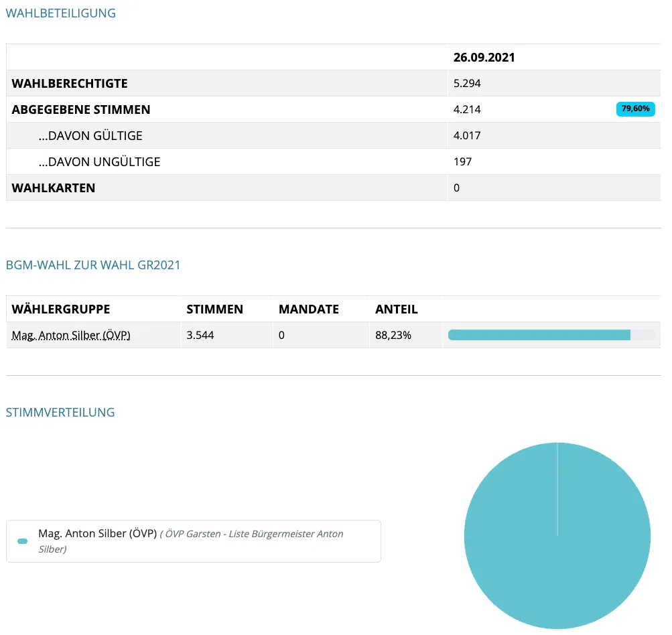Click the WAHLBETEILIGUNG heading
This screenshot has width=672, height=635.
point(61,13)
